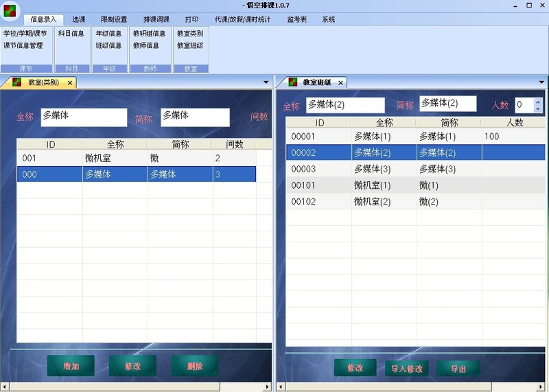Viewport: 549px width, 392px height.
Task: Click 全称 column header in 教室(类别) table
Action: [115, 144]
